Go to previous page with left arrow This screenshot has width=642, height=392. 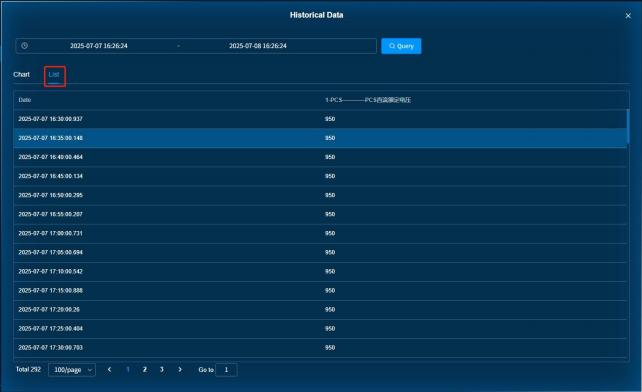(109, 369)
